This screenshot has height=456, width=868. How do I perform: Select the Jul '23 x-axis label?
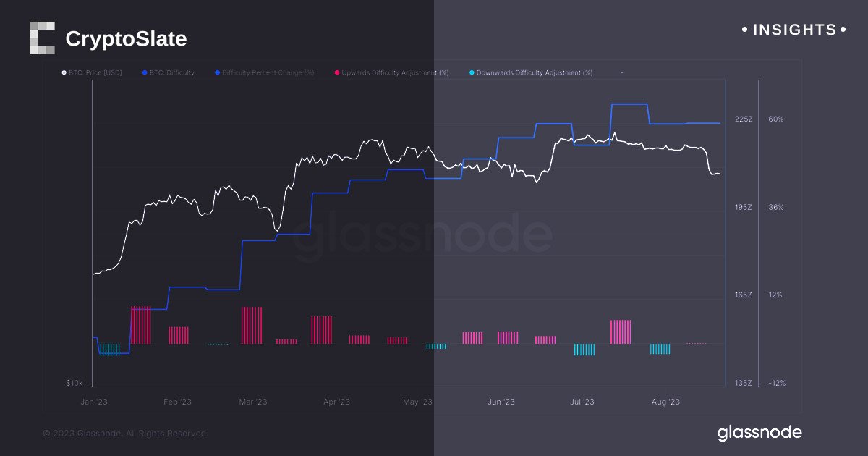(x=582, y=402)
